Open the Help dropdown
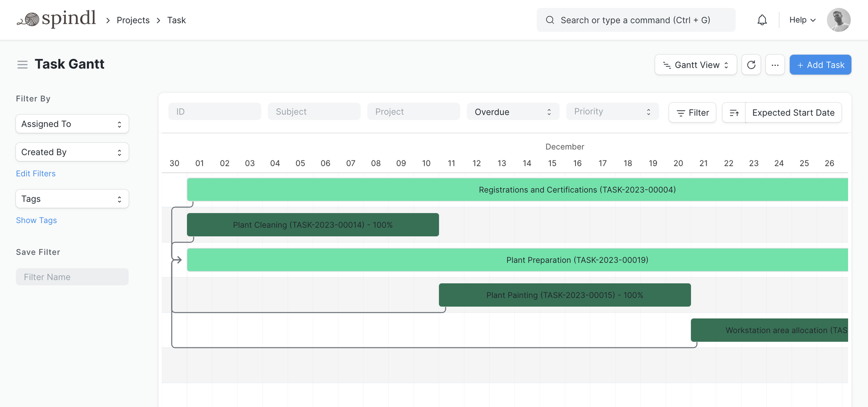This screenshot has width=868, height=407. click(x=802, y=20)
